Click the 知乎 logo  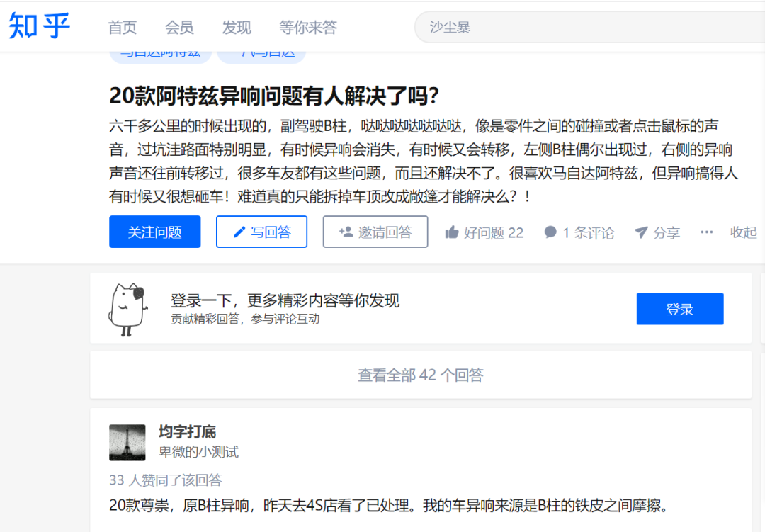40,26
